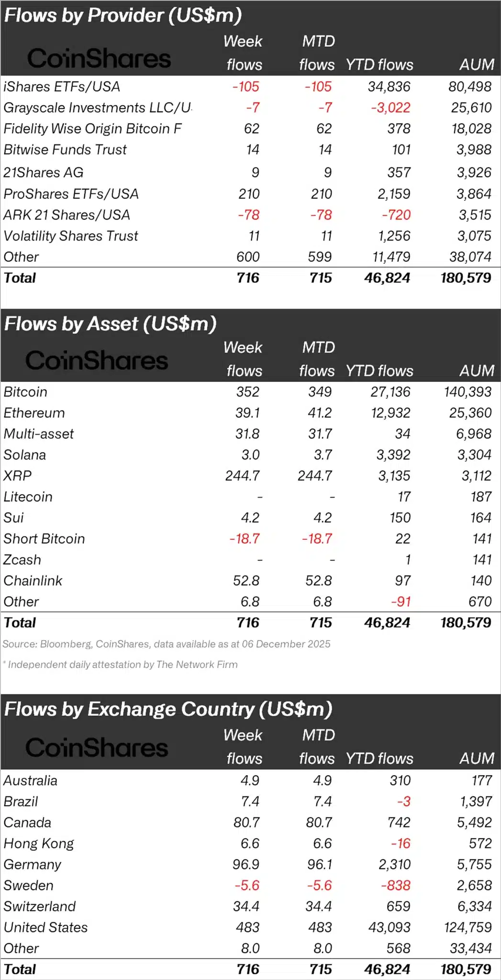
Task: Select the ProShares ETFs/USA provider name
Action: pos(71,194)
